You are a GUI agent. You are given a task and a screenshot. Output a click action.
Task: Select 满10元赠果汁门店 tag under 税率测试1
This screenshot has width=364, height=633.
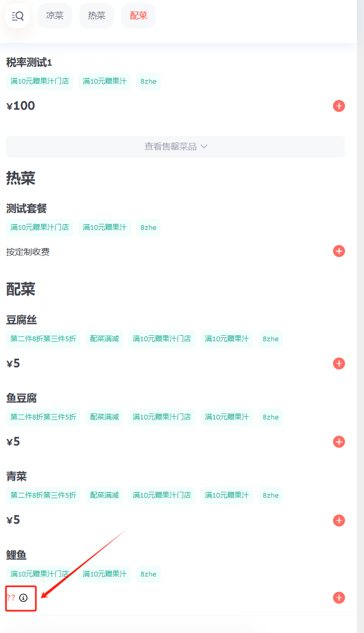(x=40, y=81)
